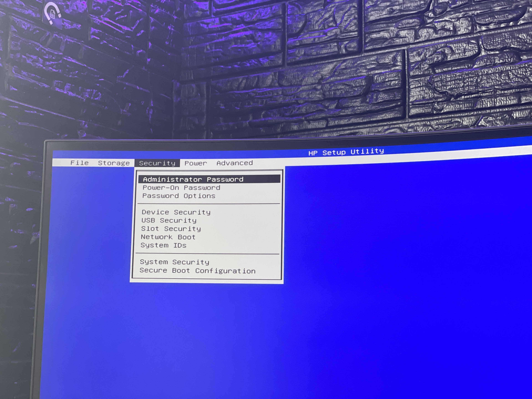Click empty blue area right of Security dropdown
532x399 pixels.
[x=397, y=241]
